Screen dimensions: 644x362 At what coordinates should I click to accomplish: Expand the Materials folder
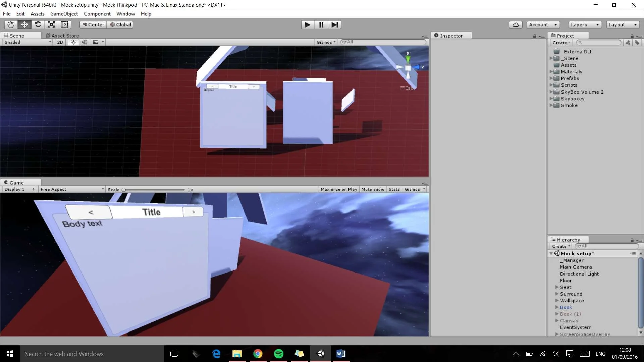point(551,72)
